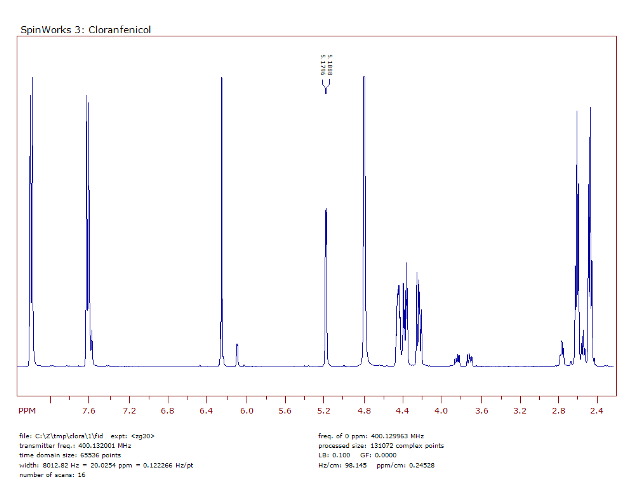
Task: Click the small peak near 6.1 ppm
Action: (x=237, y=353)
